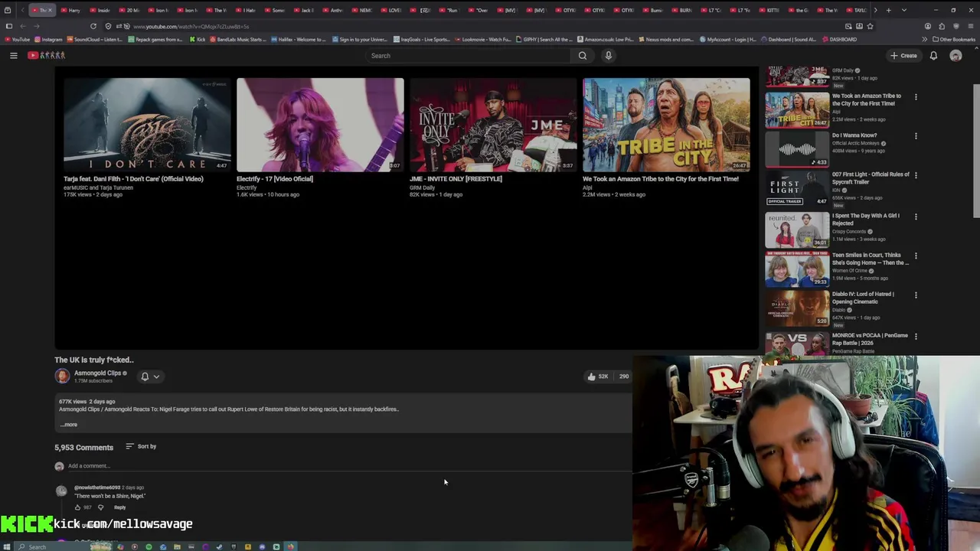This screenshot has height=551, width=980.
Task: Open commenter nowisthetime6093 profile link
Action: pos(97,487)
